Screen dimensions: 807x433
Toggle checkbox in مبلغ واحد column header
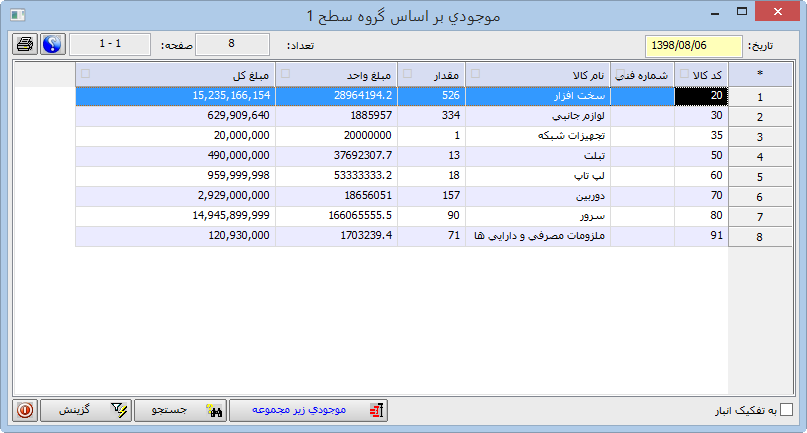285,74
